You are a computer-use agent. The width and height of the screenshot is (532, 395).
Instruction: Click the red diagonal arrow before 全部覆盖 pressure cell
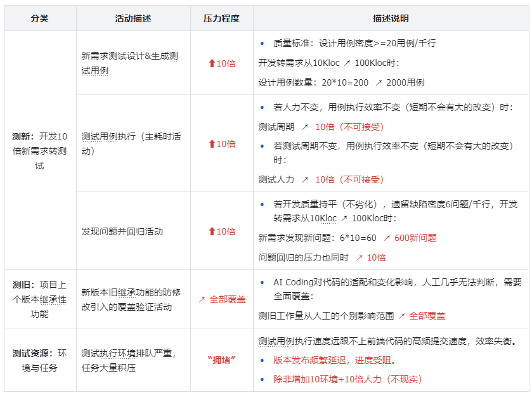click(x=202, y=299)
